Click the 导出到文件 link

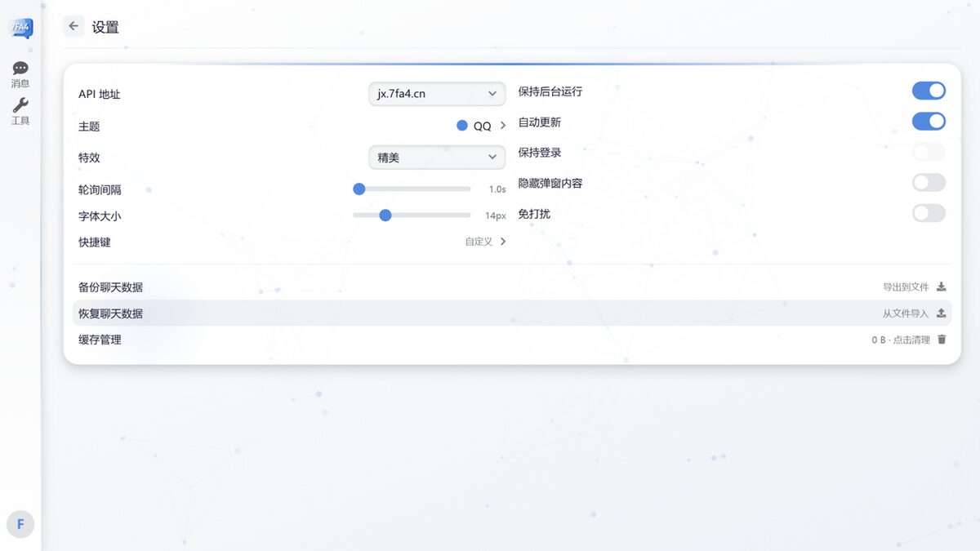[906, 287]
